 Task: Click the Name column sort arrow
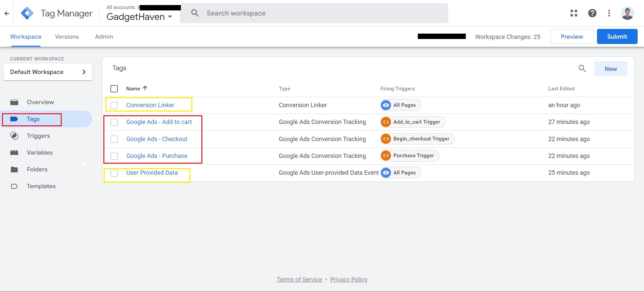pos(145,88)
